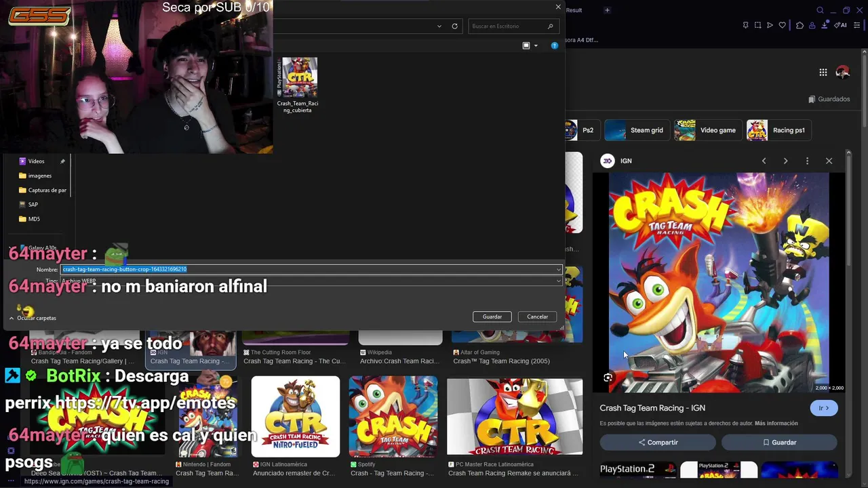This screenshot has width=868, height=488.
Task: Open the Spotify Crash Tag Team thumbnail
Action: pyautogui.click(x=393, y=417)
